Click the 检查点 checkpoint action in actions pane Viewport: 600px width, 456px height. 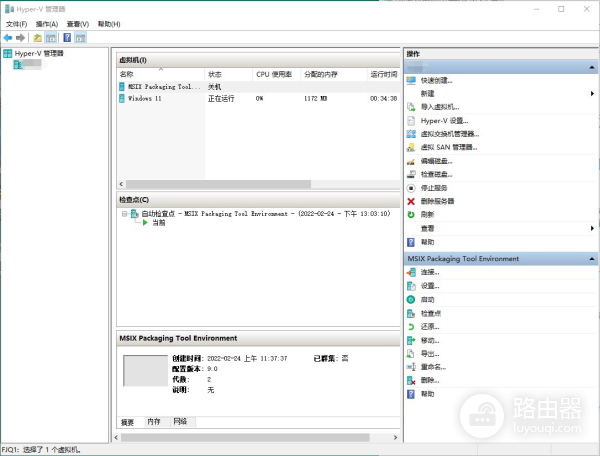pos(430,314)
